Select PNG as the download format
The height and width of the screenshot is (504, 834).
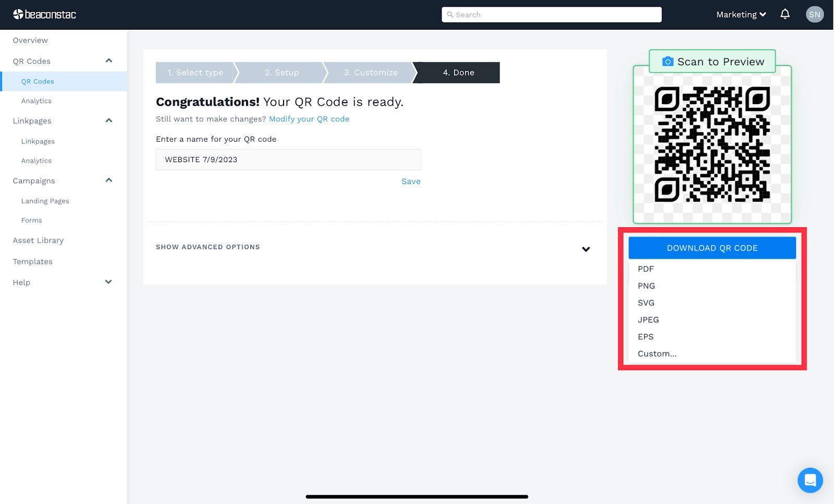[x=646, y=286]
